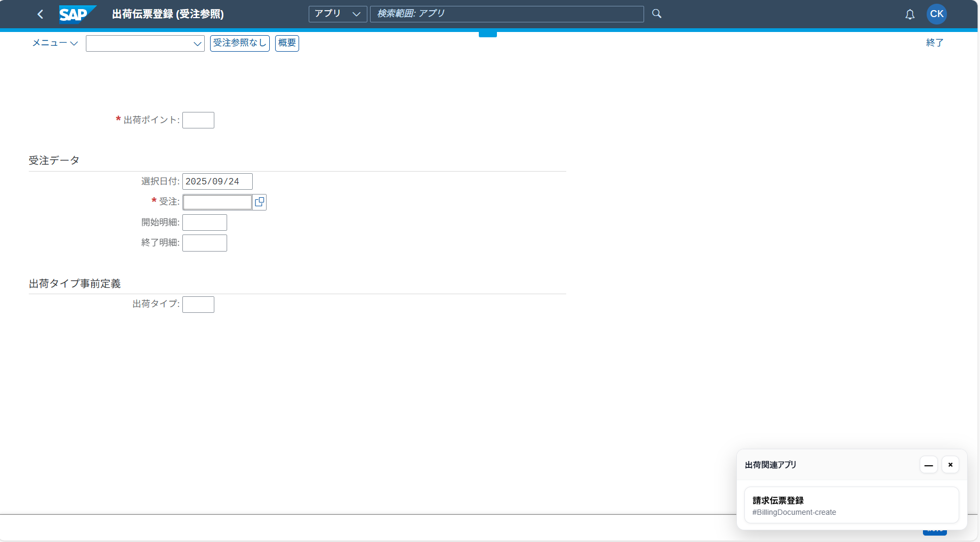Go back with the header back arrow
980x542 pixels.
point(41,14)
